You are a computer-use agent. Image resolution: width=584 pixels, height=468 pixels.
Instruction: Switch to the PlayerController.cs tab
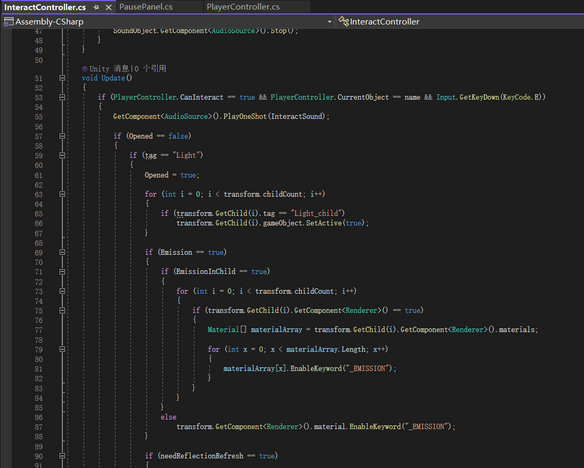tap(243, 7)
